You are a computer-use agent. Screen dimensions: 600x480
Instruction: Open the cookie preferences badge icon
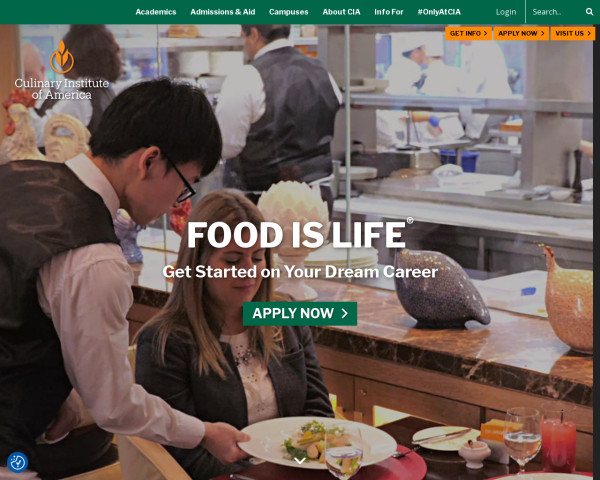[x=17, y=462]
